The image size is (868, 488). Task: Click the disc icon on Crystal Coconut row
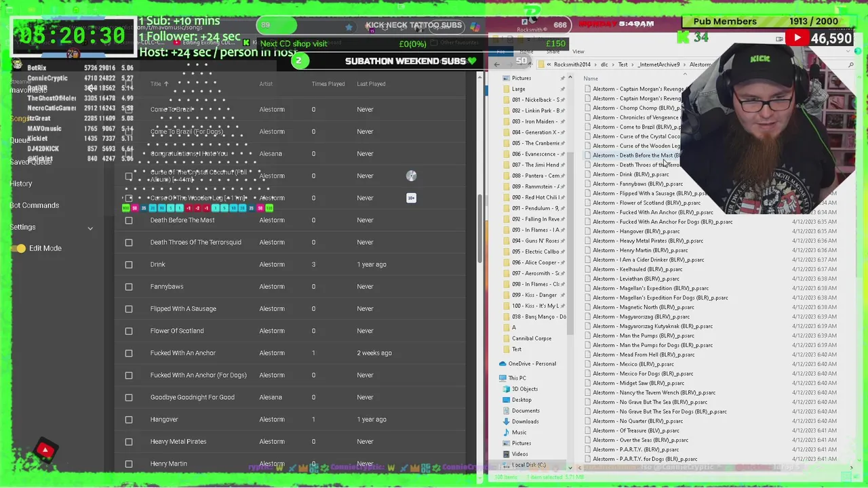pos(411,176)
